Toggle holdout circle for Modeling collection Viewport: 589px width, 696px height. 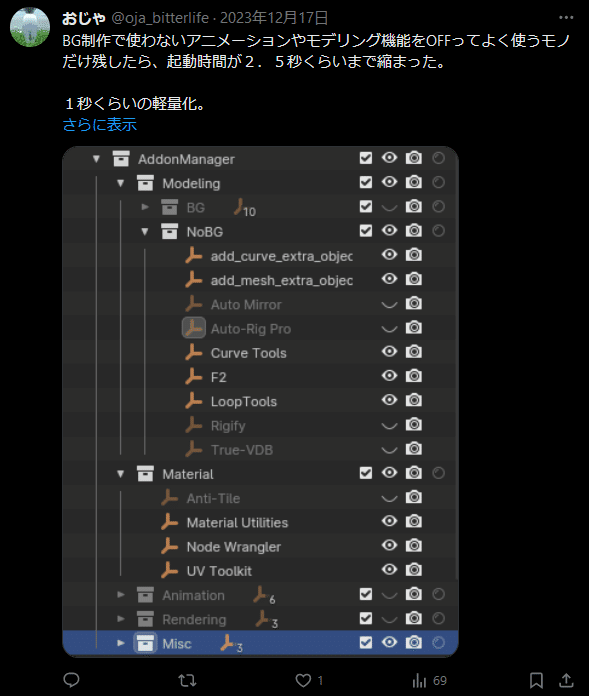tap(439, 182)
